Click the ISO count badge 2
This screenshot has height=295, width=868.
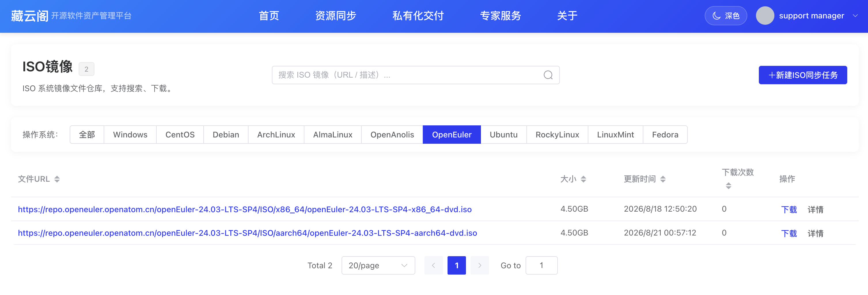click(x=86, y=69)
